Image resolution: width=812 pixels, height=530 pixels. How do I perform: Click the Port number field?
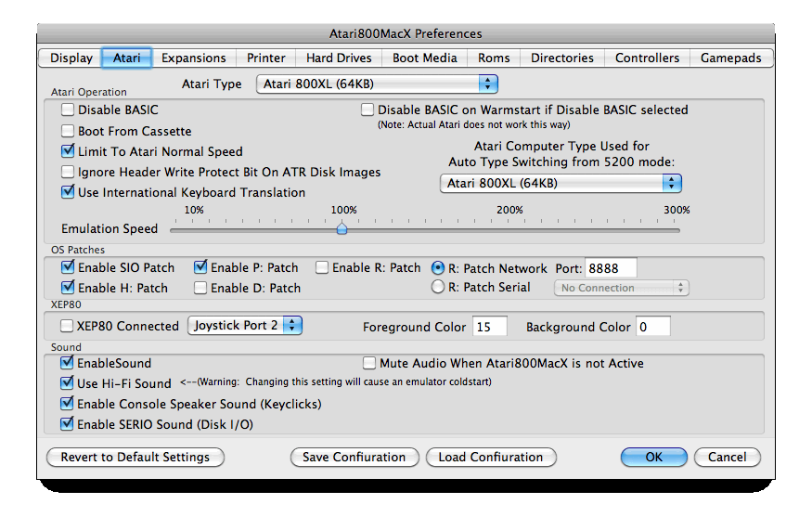[611, 268]
